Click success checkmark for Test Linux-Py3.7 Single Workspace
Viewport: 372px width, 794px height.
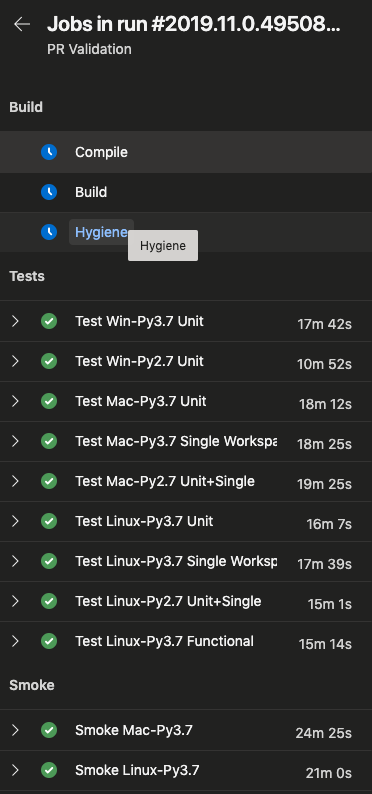tap(49, 561)
